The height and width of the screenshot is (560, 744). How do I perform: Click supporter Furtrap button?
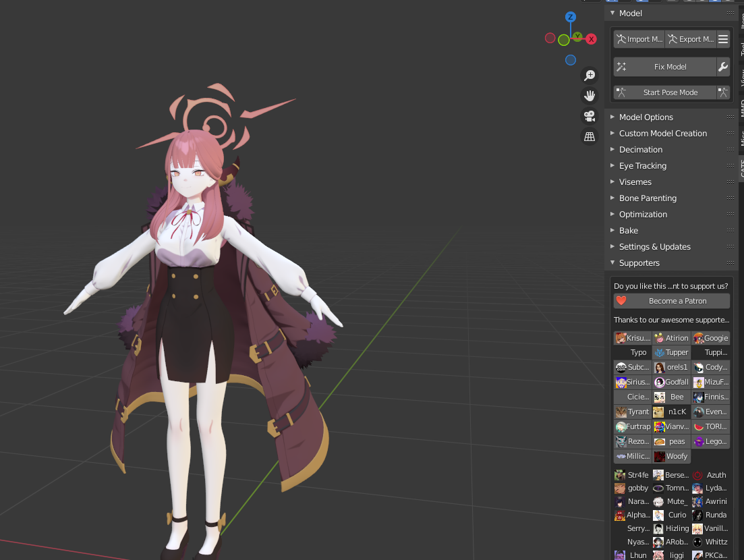633,426
